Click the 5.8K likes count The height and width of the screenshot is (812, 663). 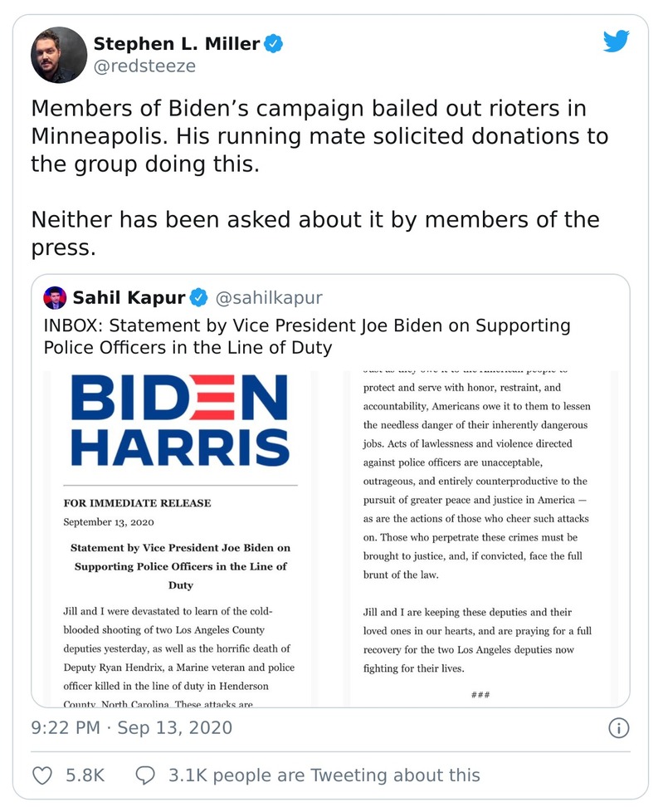coord(85,775)
